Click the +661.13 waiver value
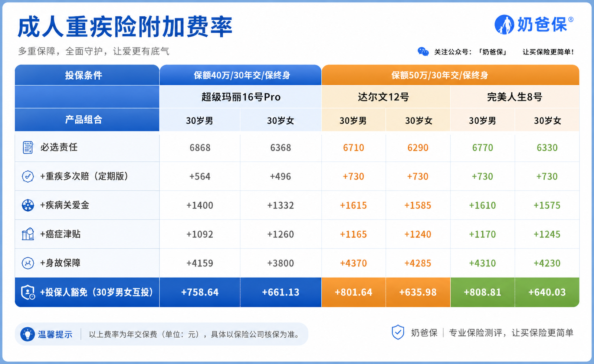 [281, 292]
